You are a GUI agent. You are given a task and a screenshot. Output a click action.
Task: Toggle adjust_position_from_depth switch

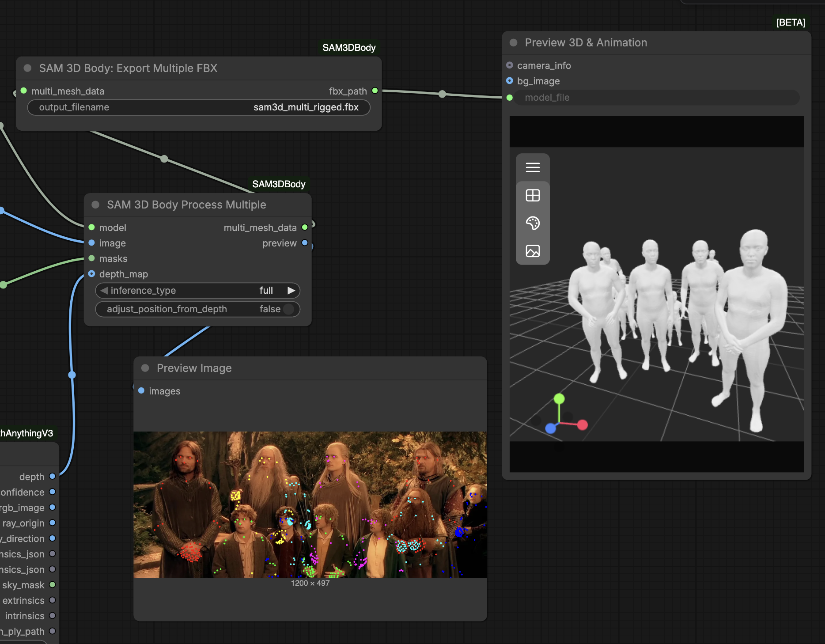pyautogui.click(x=289, y=309)
